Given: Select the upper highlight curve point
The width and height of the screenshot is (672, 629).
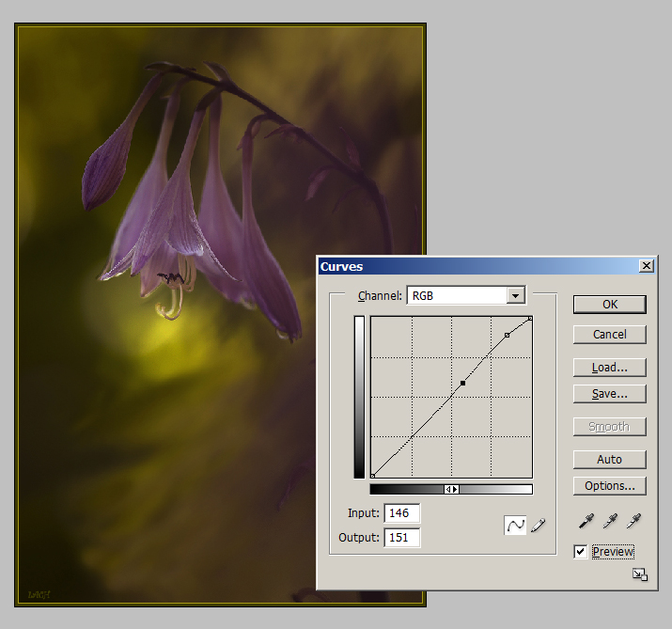Looking at the screenshot, I should [508, 335].
